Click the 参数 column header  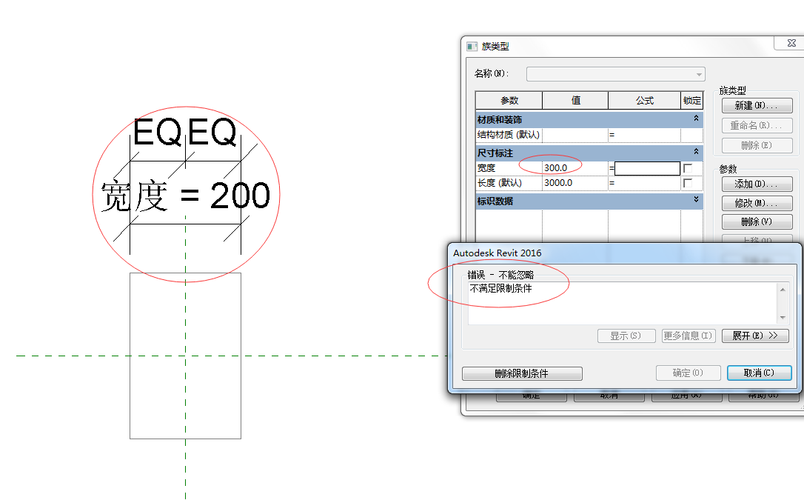tap(509, 101)
